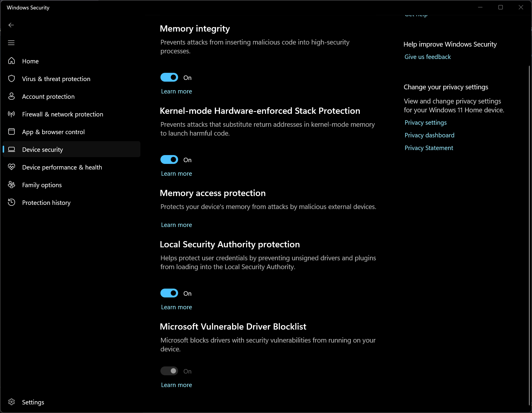Click the Home house icon

12,61
